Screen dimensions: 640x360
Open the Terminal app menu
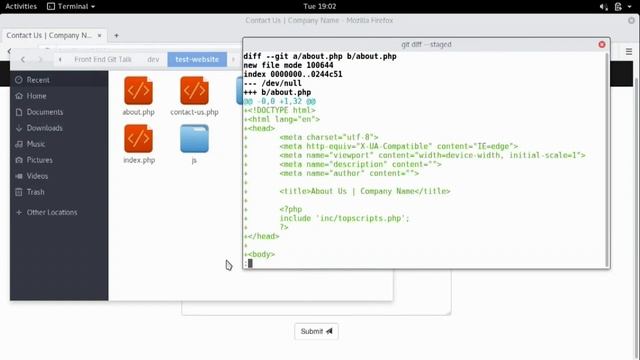click(x=71, y=6)
